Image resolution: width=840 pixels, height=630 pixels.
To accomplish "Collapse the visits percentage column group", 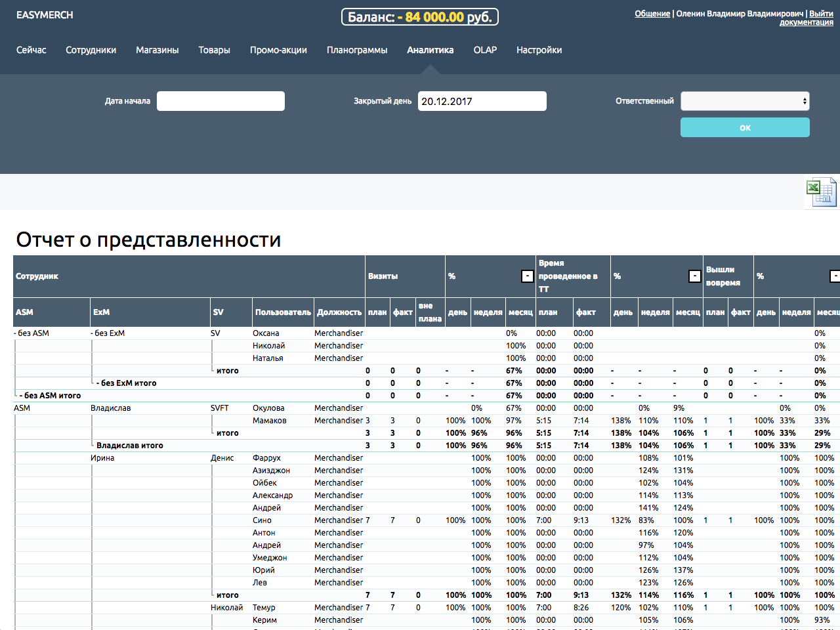I will pyautogui.click(x=527, y=276).
